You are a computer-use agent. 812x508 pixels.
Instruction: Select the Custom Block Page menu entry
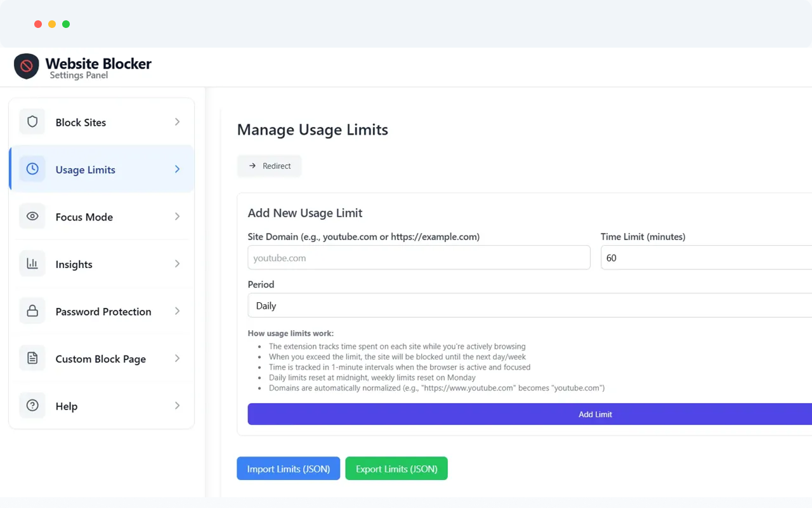click(101, 359)
